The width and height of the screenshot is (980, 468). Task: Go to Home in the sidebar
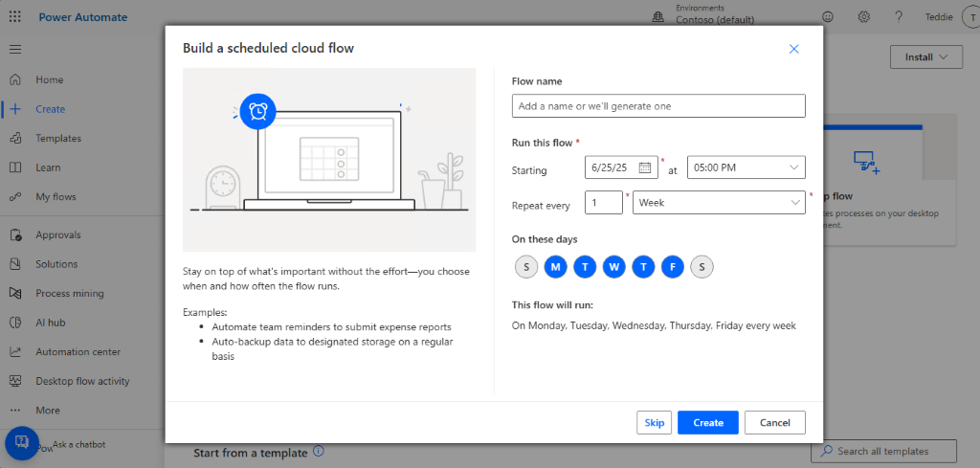tap(50, 80)
